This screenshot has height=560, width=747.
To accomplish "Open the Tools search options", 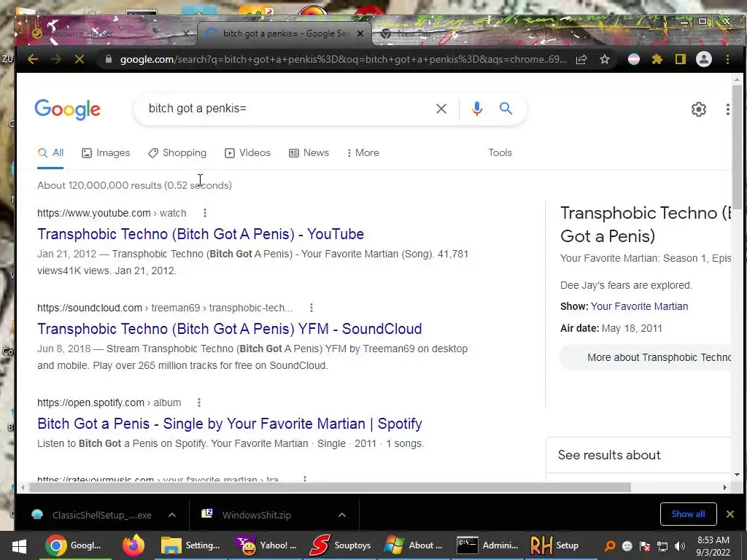I will 500,153.
